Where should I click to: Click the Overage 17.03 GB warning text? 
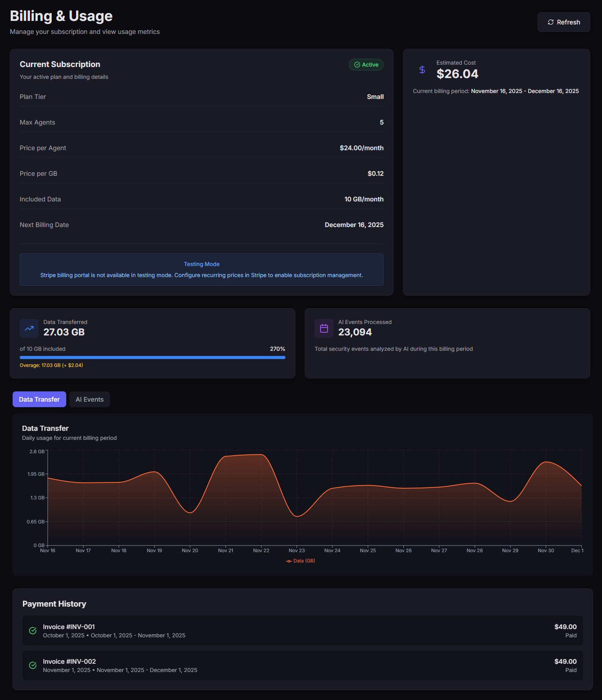pyautogui.click(x=51, y=365)
